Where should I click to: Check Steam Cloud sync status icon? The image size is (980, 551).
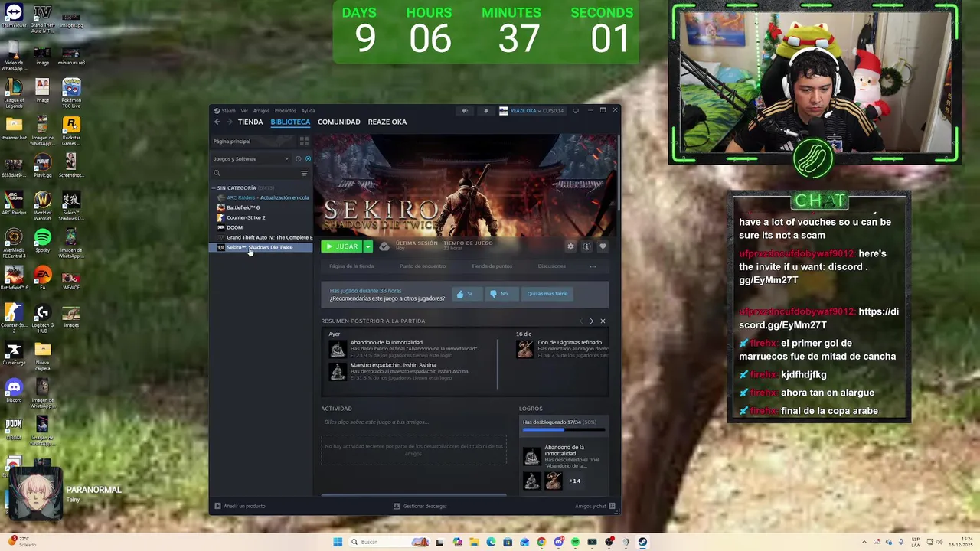pos(384,246)
